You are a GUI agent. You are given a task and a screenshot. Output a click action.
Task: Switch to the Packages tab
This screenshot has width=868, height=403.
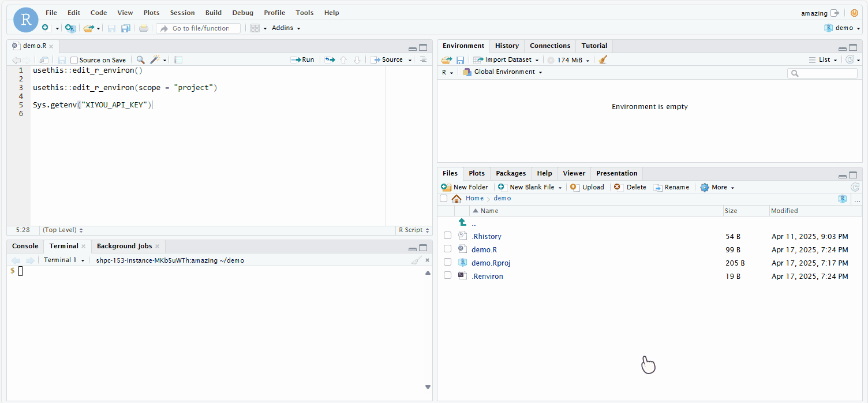[510, 173]
